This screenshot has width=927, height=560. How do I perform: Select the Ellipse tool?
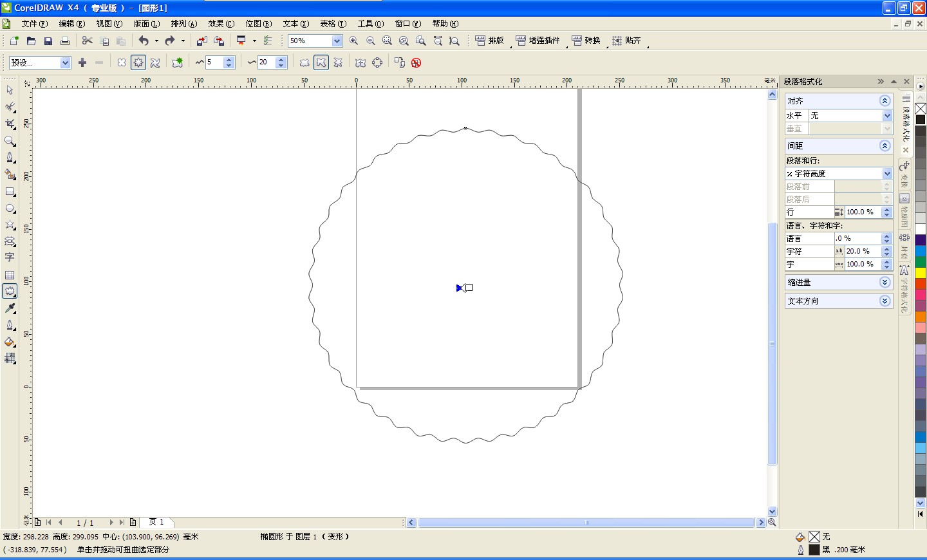pyautogui.click(x=10, y=208)
